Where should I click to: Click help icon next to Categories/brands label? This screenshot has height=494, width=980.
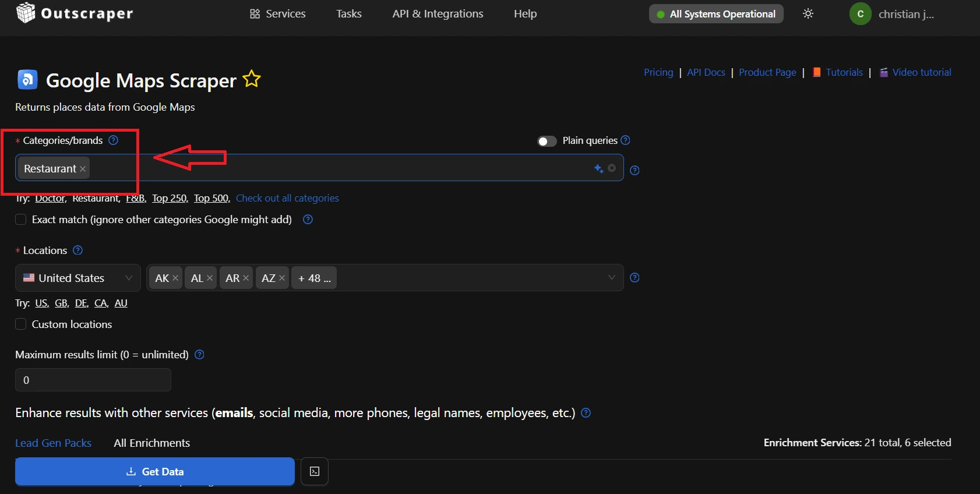[114, 140]
